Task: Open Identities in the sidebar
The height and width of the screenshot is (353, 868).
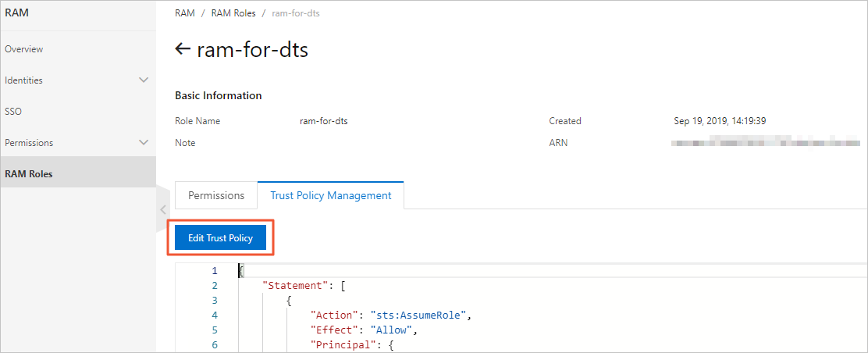Action: pyautogui.click(x=23, y=80)
